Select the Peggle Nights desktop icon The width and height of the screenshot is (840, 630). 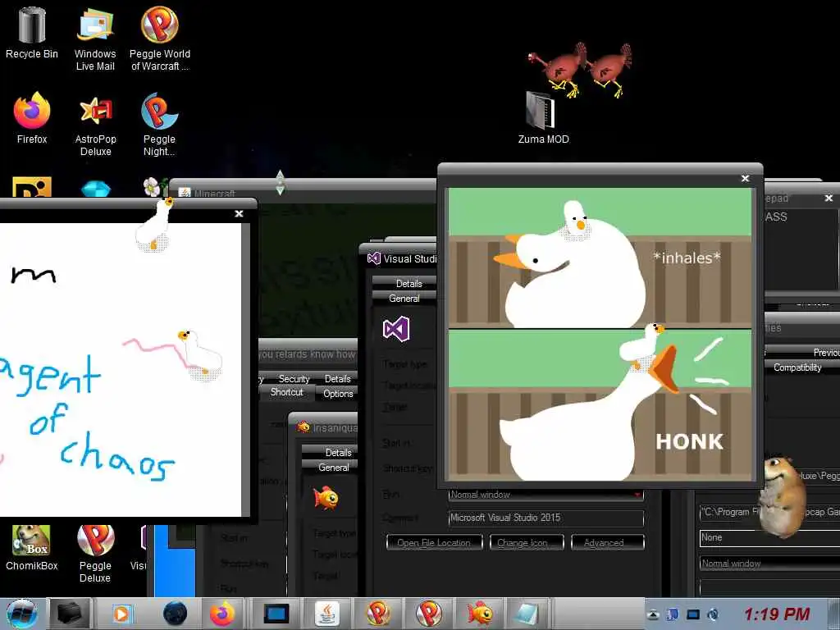159,125
